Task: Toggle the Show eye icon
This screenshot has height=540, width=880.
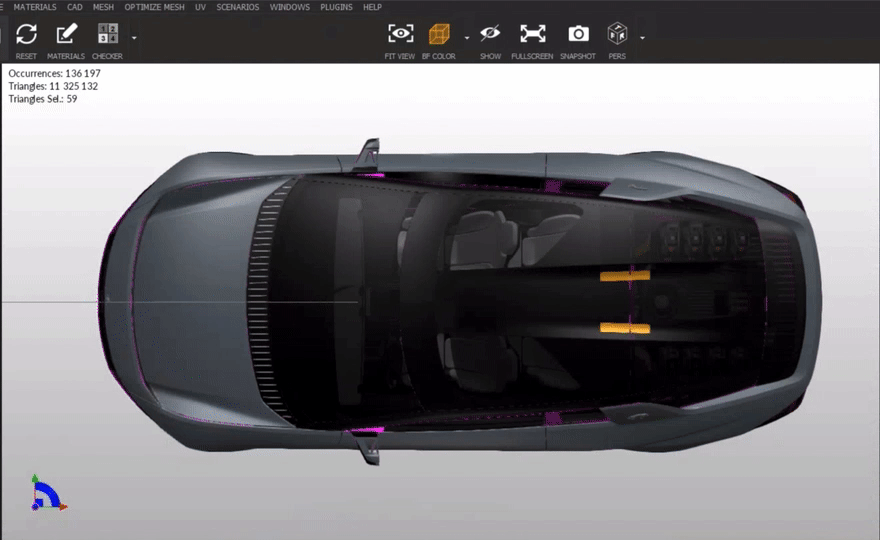Action: pyautogui.click(x=490, y=34)
